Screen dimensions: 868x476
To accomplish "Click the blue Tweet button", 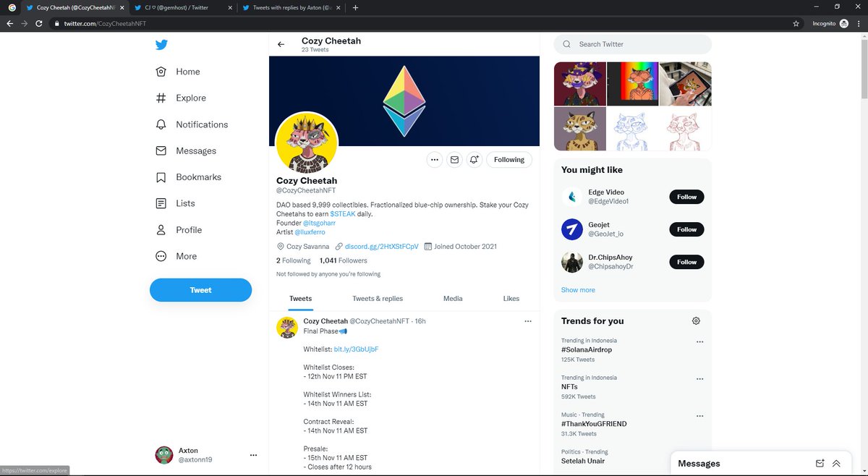I will click(x=200, y=290).
